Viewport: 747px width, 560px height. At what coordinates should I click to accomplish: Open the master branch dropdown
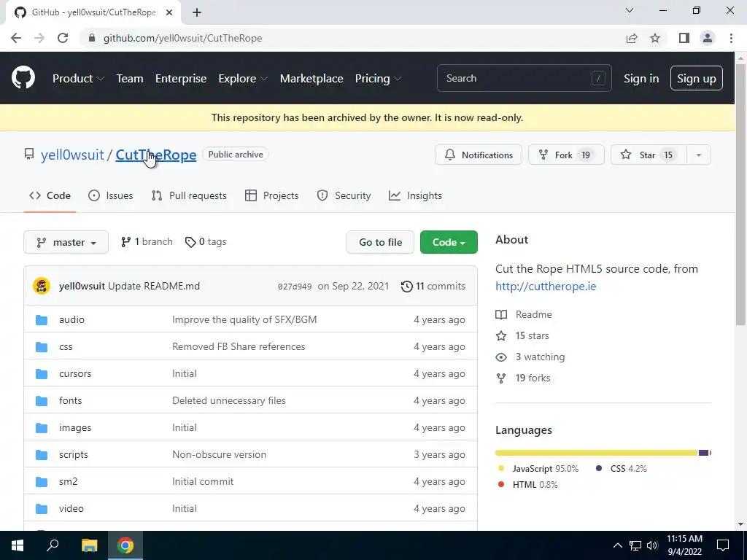(x=66, y=242)
